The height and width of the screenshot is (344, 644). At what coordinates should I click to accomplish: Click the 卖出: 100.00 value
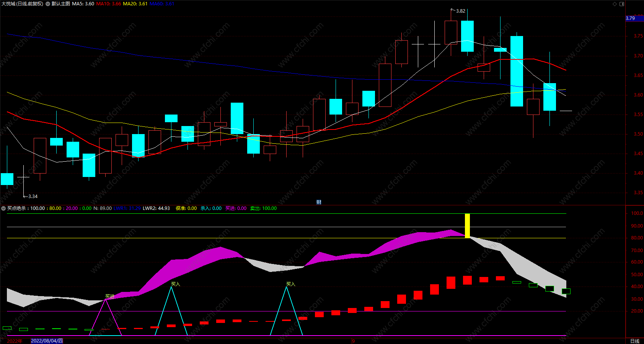(263, 208)
